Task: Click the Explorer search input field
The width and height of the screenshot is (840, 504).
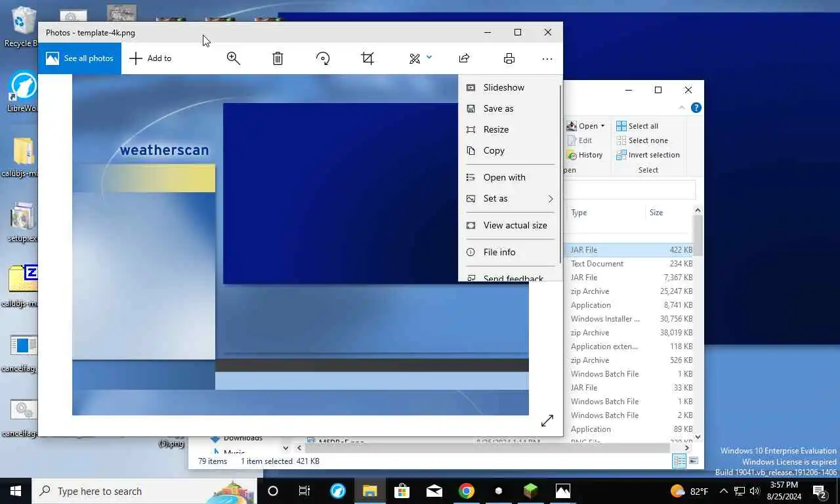Action: [630, 190]
